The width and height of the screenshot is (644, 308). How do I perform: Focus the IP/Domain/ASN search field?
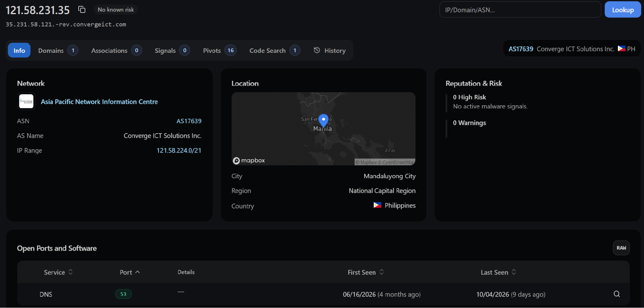(x=520, y=10)
